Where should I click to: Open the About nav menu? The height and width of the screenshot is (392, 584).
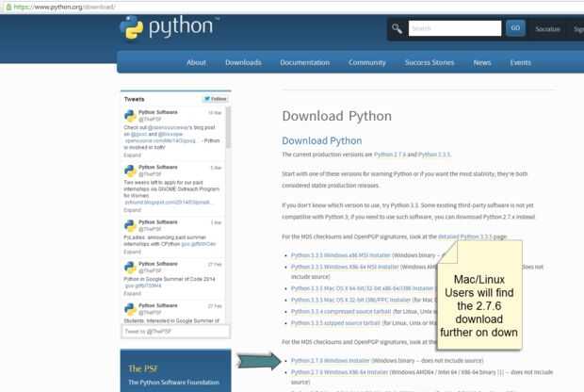click(x=196, y=62)
